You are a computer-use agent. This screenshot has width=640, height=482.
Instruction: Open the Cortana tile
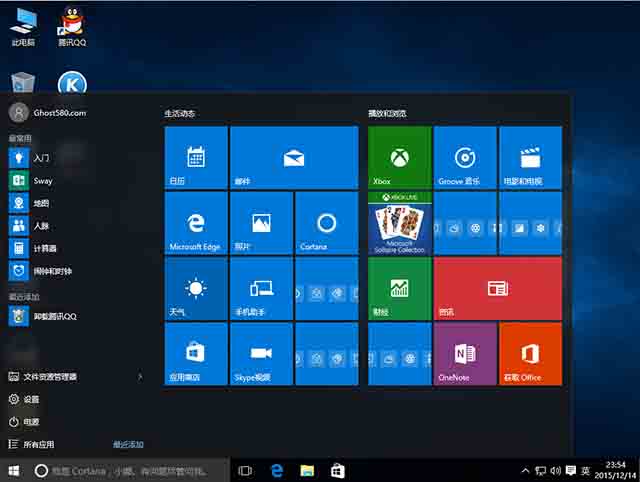327,223
